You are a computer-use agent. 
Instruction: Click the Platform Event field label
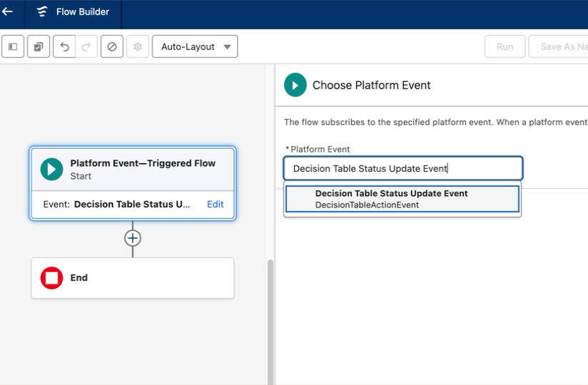(320, 149)
